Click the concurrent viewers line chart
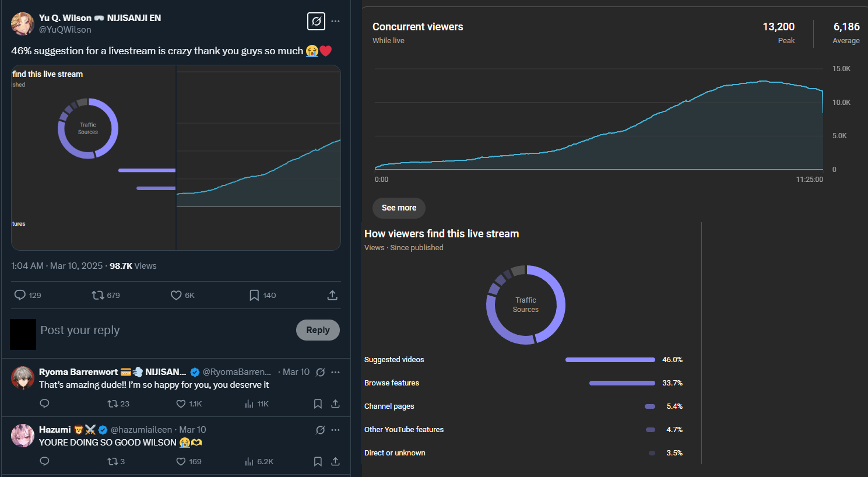This screenshot has width=868, height=477. point(599,120)
